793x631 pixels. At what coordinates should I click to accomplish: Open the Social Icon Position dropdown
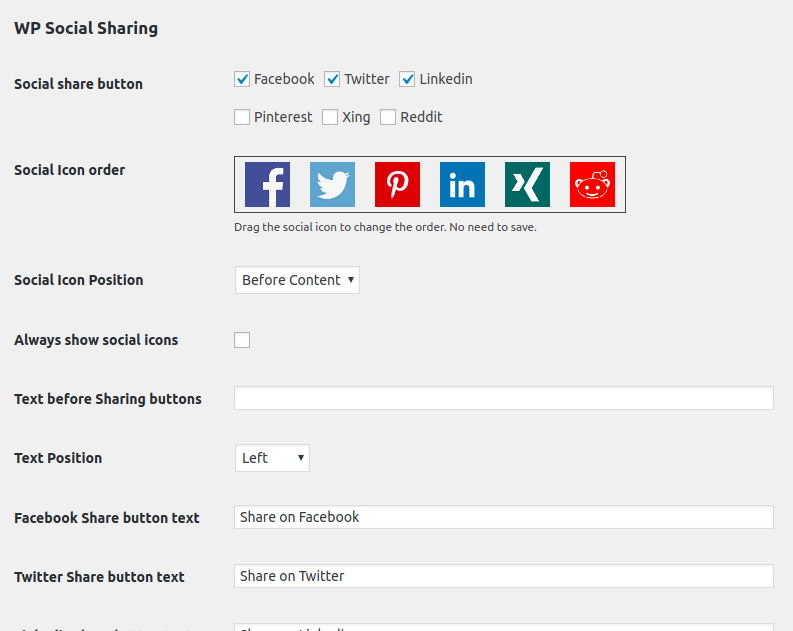tap(297, 280)
